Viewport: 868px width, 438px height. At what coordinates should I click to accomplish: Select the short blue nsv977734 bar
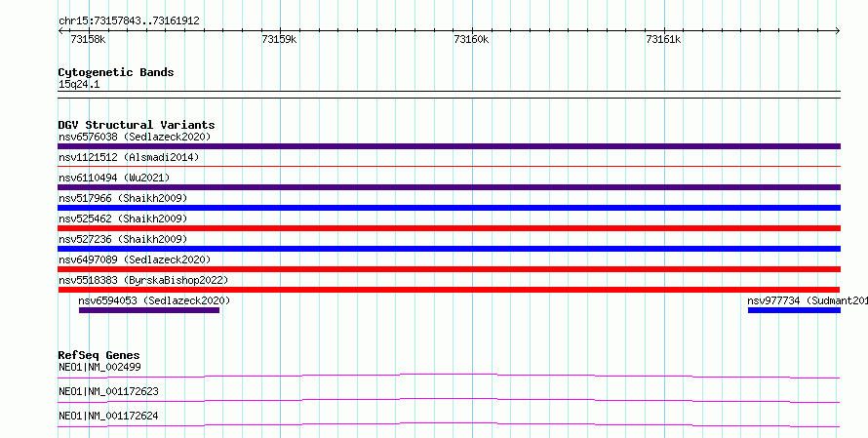(x=794, y=310)
